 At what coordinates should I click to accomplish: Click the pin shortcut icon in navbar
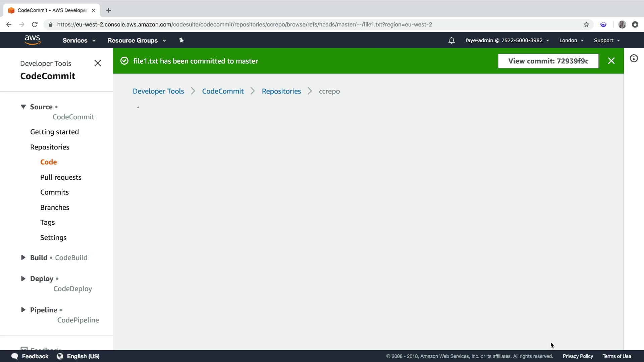pyautogui.click(x=181, y=40)
